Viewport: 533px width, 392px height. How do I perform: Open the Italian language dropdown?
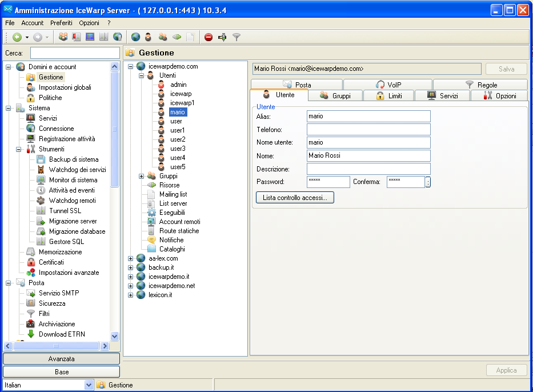pyautogui.click(x=89, y=385)
